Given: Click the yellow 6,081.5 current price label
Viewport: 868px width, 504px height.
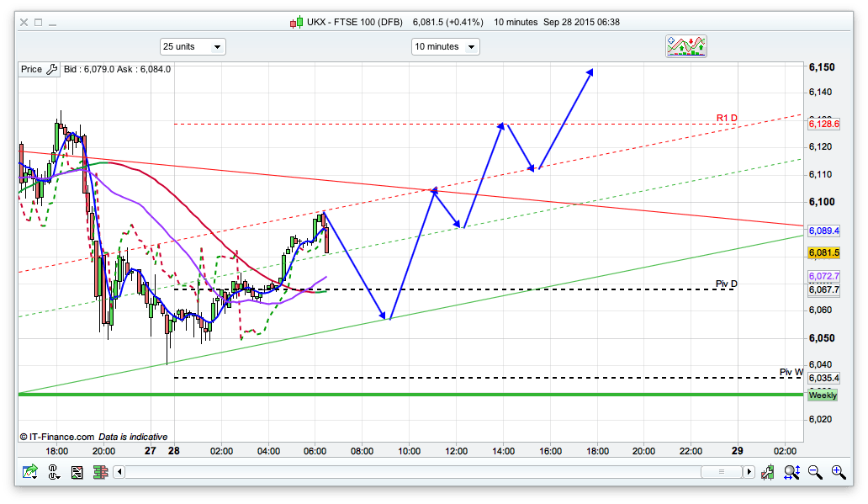Looking at the screenshot, I should pyautogui.click(x=824, y=252).
